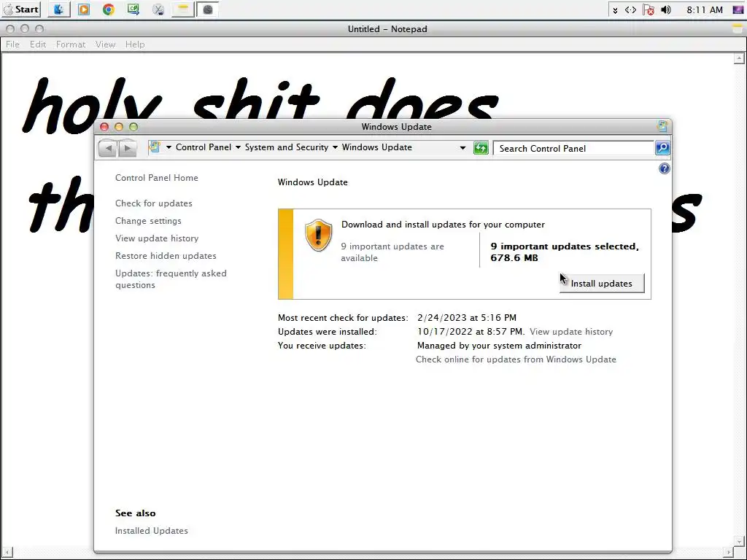This screenshot has height=560, width=747.
Task: Open Notepad's View menu
Action: click(x=105, y=44)
